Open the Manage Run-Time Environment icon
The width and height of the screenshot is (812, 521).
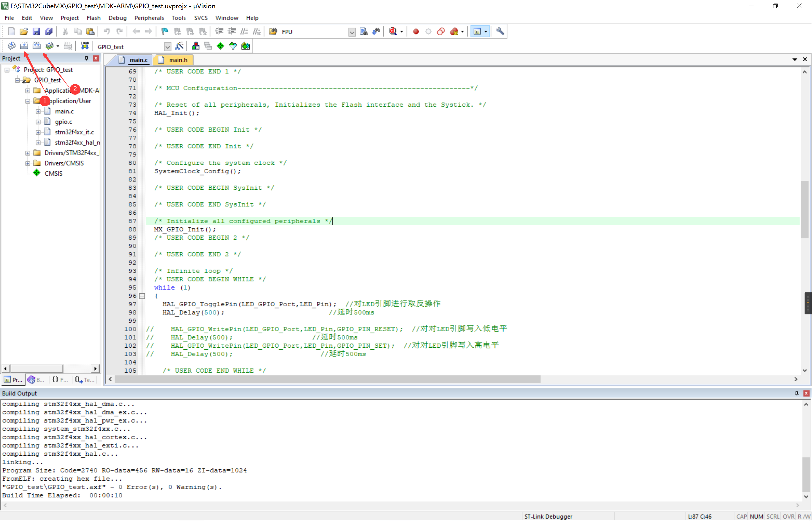tap(220, 46)
